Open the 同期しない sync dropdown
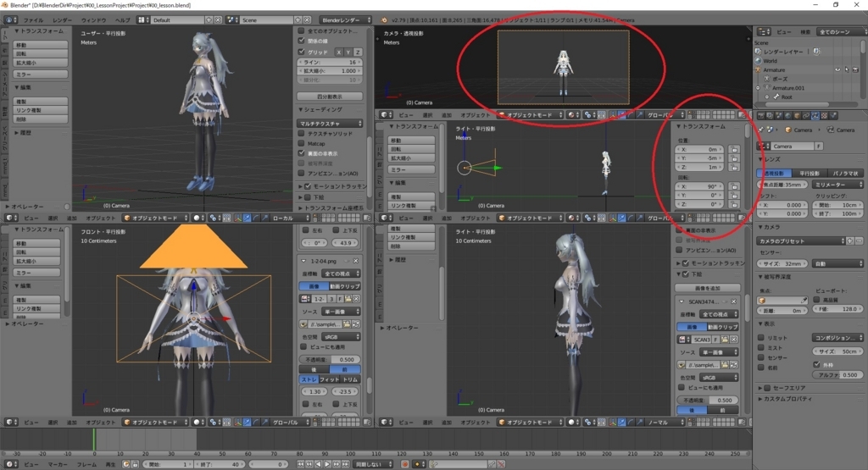This screenshot has height=470, width=868. coord(374,464)
